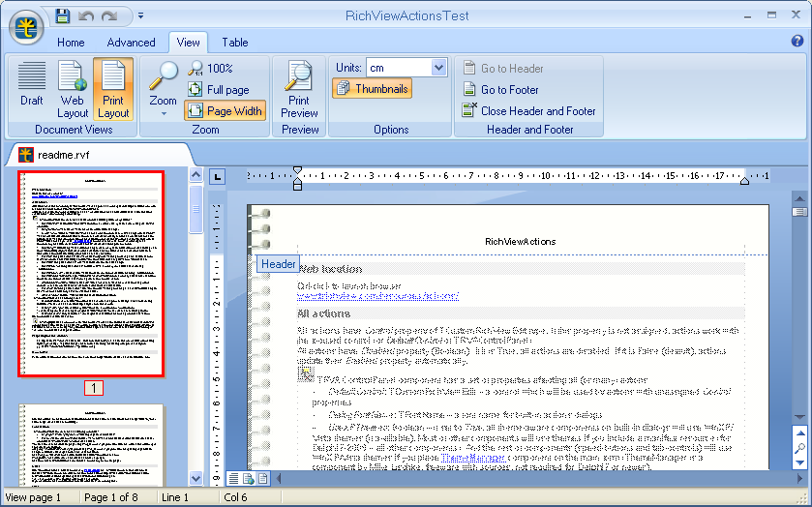This screenshot has height=507, width=812.
Task: Open the Advanced ribbon tab
Action: pyautogui.click(x=131, y=43)
